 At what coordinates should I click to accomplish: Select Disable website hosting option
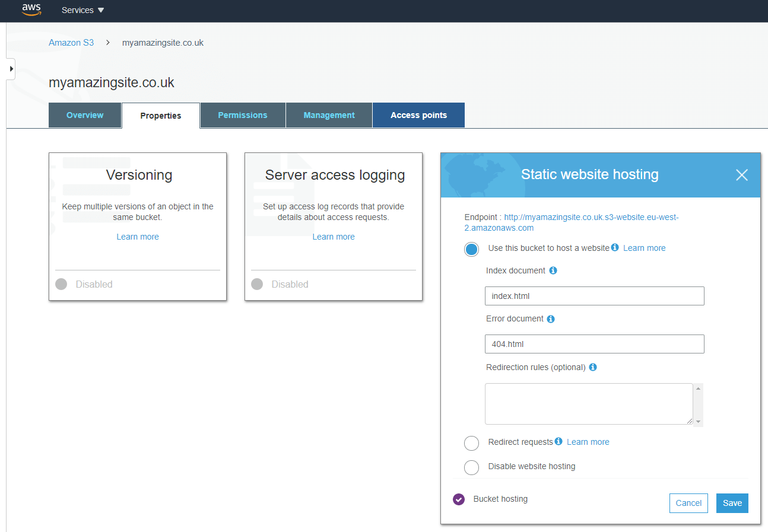tap(471, 467)
